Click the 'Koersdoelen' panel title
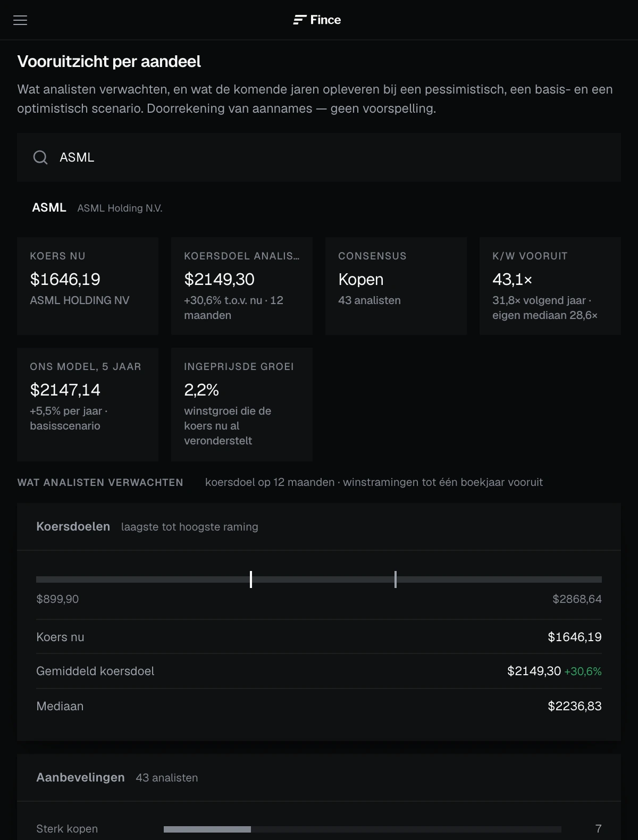Screen dimensions: 638x840 [x=73, y=526]
